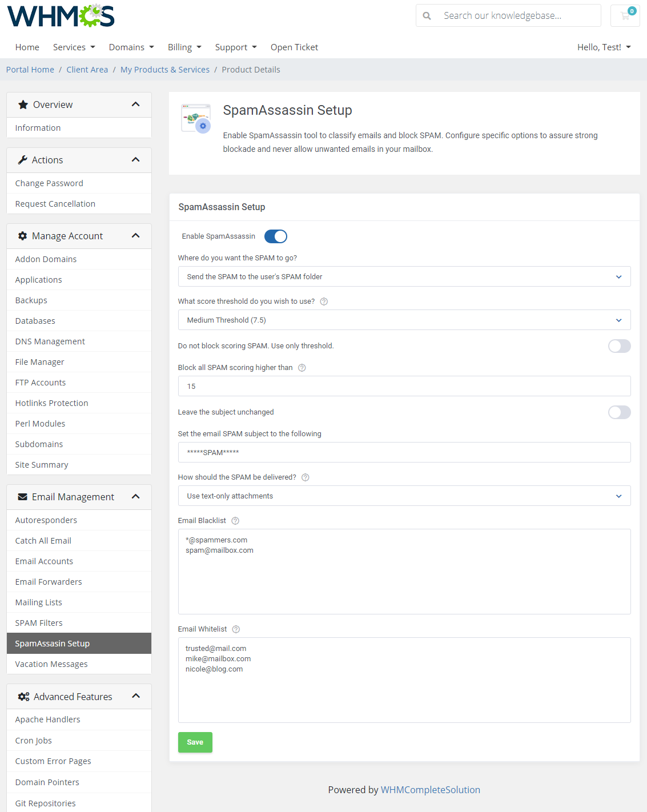The image size is (647, 812).
Task: Collapse the Advanced Features panel chevron
Action: pos(135,696)
